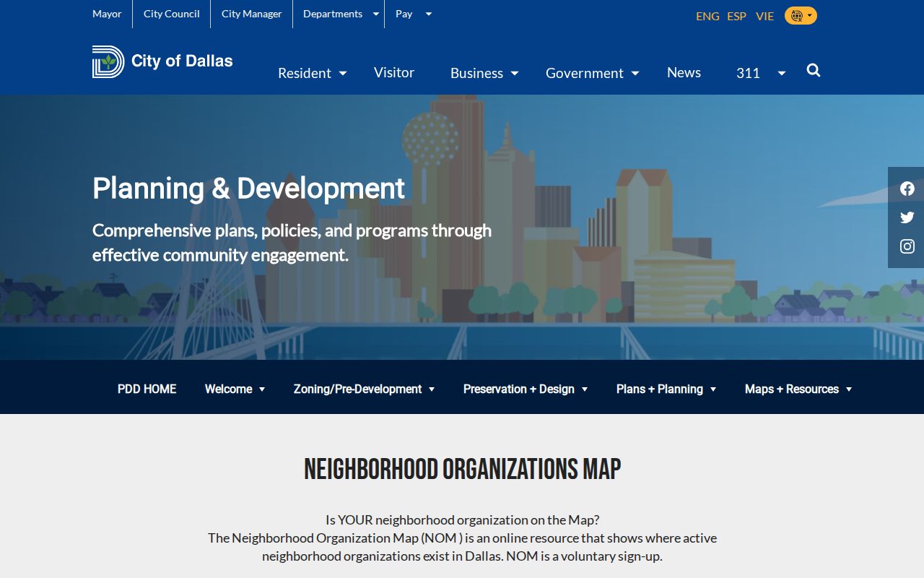Screen dimensions: 924x578
Task: Switch language to ENG
Action: pyautogui.click(x=707, y=16)
